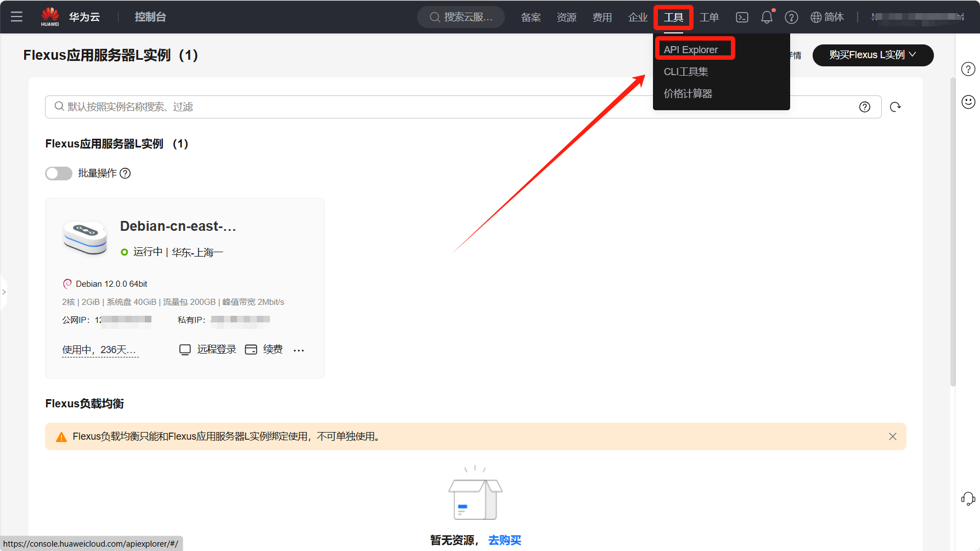Image resolution: width=980 pixels, height=551 pixels.
Task: Expand the collapsed left side panel
Action: pos(4,292)
